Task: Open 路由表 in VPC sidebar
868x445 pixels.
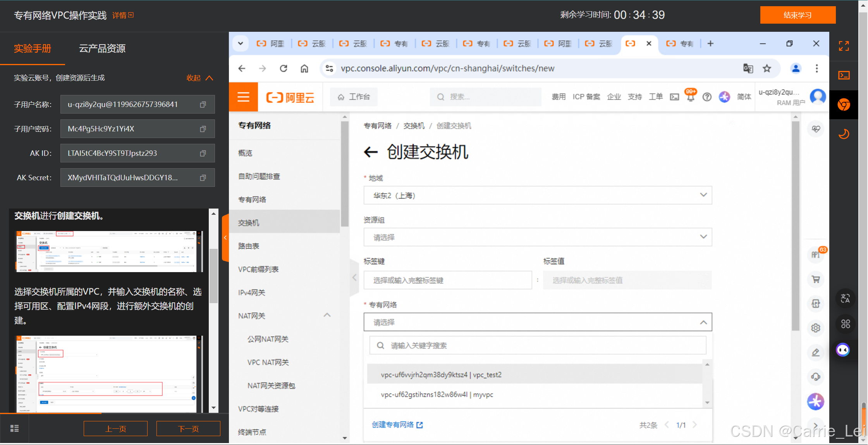Action: point(249,246)
